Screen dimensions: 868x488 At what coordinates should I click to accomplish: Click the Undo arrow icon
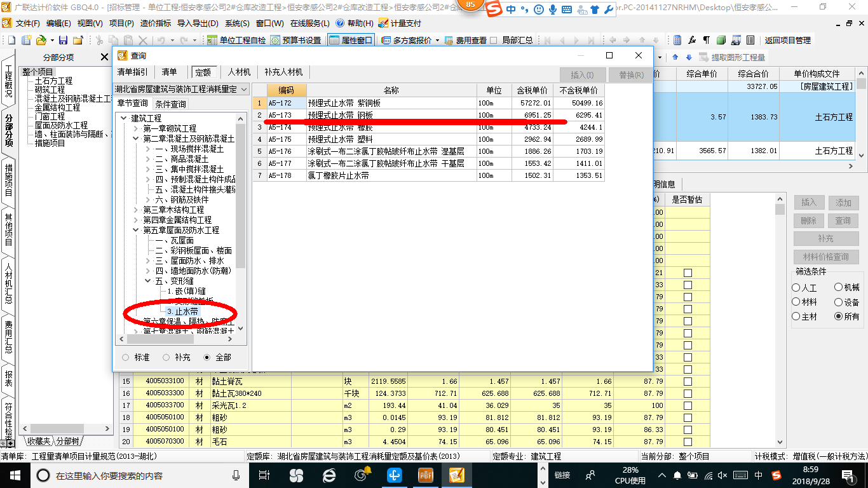tap(161, 40)
